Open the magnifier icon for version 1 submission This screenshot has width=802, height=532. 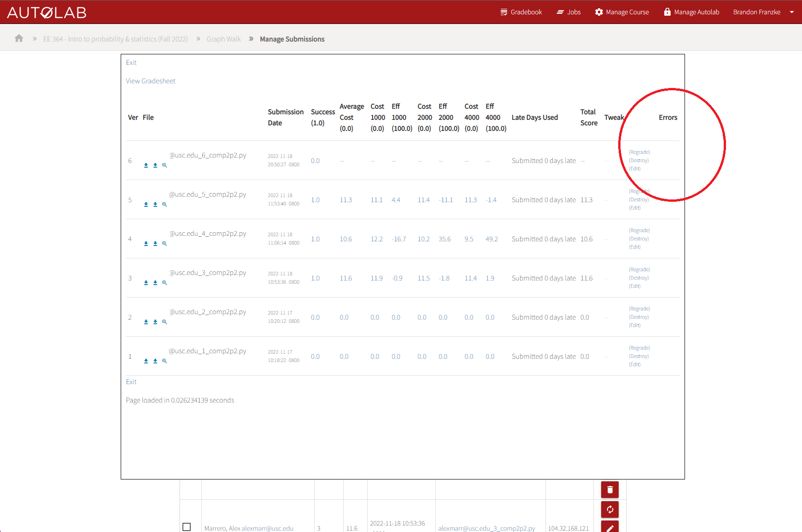[x=164, y=361]
